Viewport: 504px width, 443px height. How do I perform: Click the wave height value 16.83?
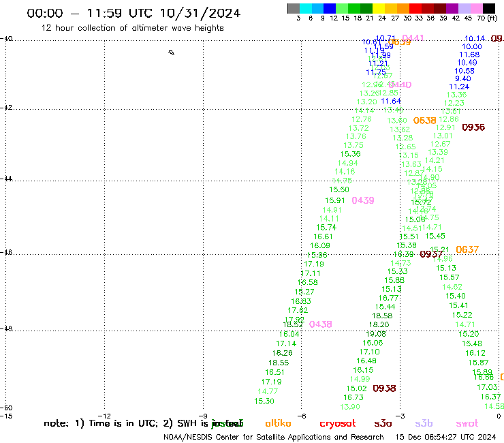pos(301,301)
